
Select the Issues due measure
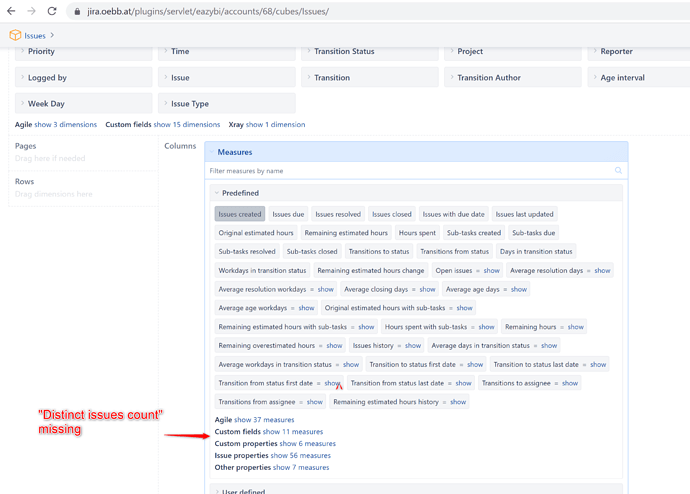click(x=288, y=214)
